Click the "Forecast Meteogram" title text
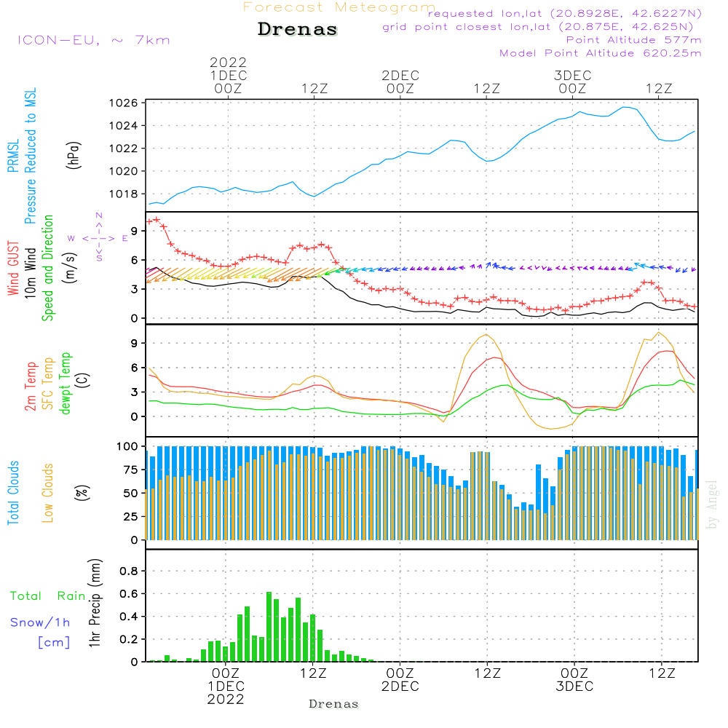Image resolution: width=728 pixels, height=728 pixels. click(339, 7)
